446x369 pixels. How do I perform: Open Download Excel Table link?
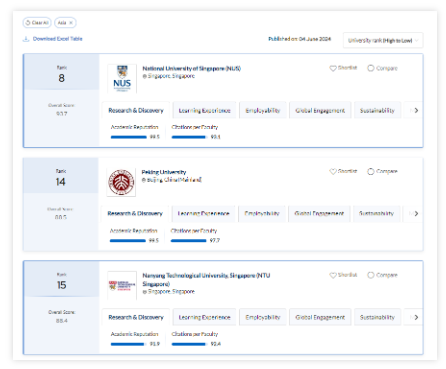[x=57, y=39]
